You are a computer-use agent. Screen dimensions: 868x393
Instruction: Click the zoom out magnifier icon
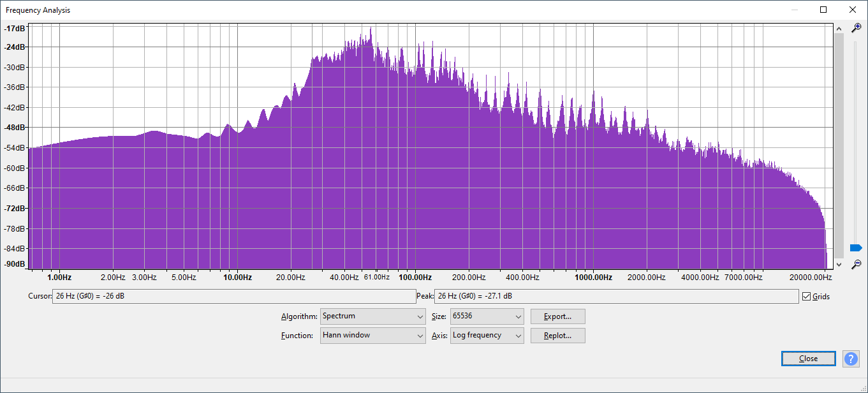pyautogui.click(x=857, y=263)
